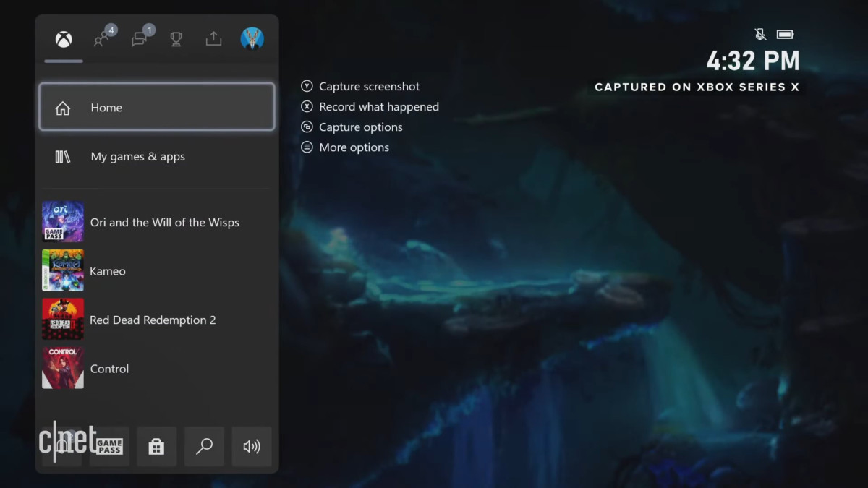The height and width of the screenshot is (488, 868).
Task: Click the muted microphone status icon
Action: point(760,34)
